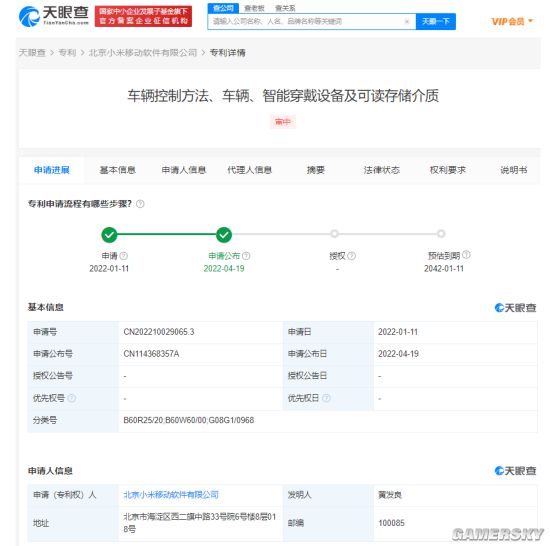
Task: Click help icon next to 预估到期 step
Action: point(466,255)
